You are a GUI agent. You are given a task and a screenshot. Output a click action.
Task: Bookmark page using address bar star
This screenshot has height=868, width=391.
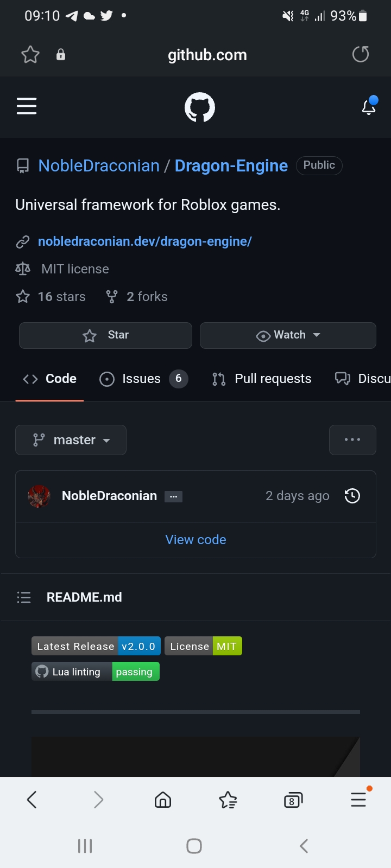[30, 54]
